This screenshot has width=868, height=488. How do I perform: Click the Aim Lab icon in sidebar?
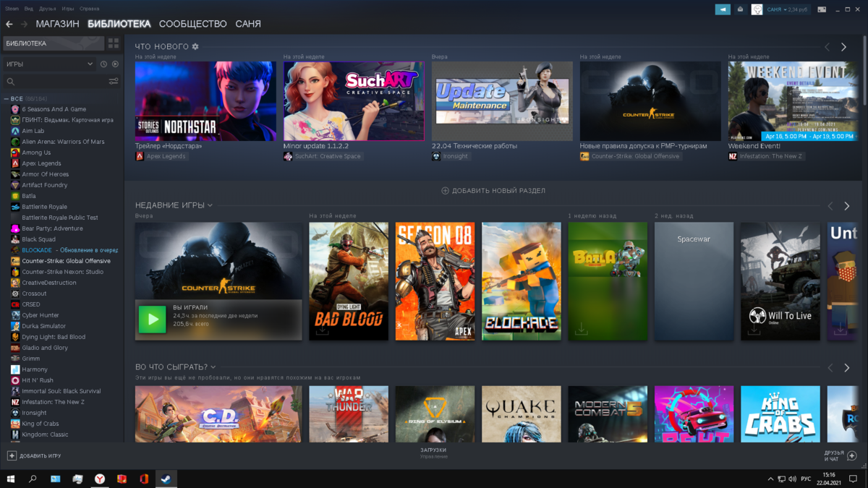click(15, 131)
